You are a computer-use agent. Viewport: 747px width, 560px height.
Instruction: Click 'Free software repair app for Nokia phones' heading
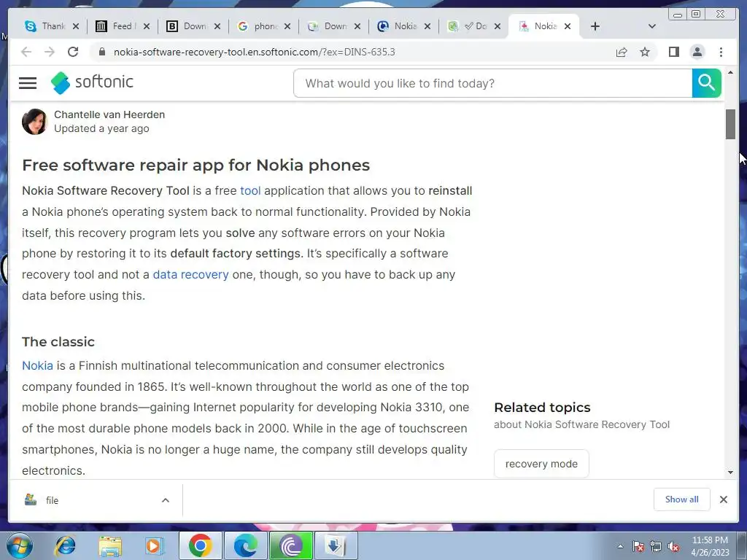click(196, 165)
